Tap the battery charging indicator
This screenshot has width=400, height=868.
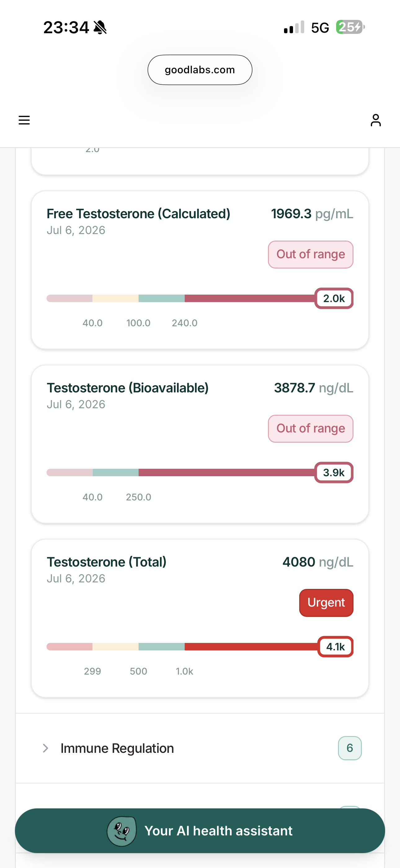click(x=350, y=27)
